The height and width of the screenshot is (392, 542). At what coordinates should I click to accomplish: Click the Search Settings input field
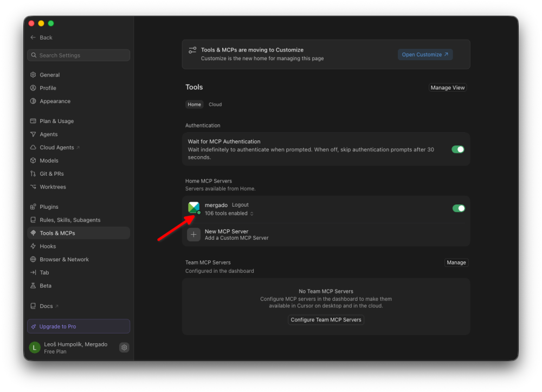79,55
